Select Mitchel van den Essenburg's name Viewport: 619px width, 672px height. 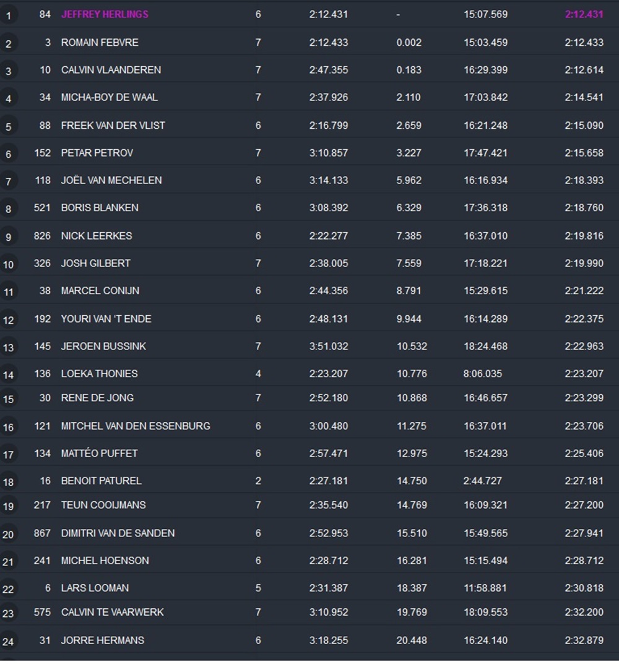click(136, 425)
